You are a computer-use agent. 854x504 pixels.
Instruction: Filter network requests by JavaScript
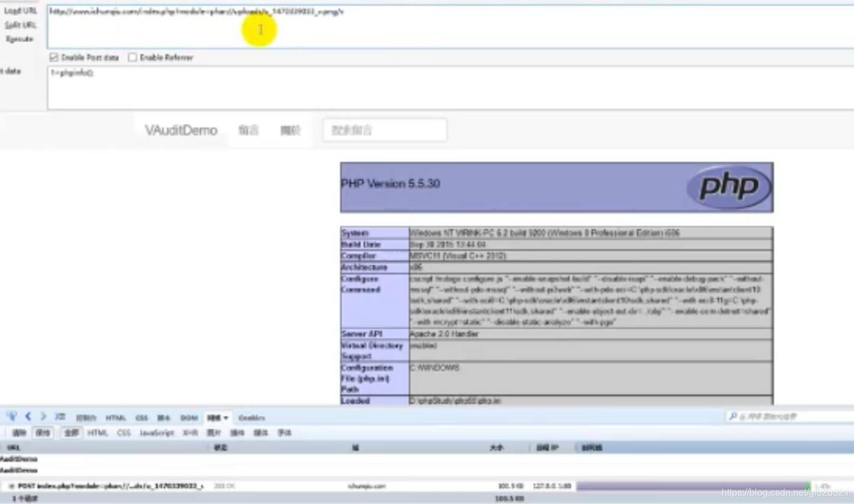point(156,433)
